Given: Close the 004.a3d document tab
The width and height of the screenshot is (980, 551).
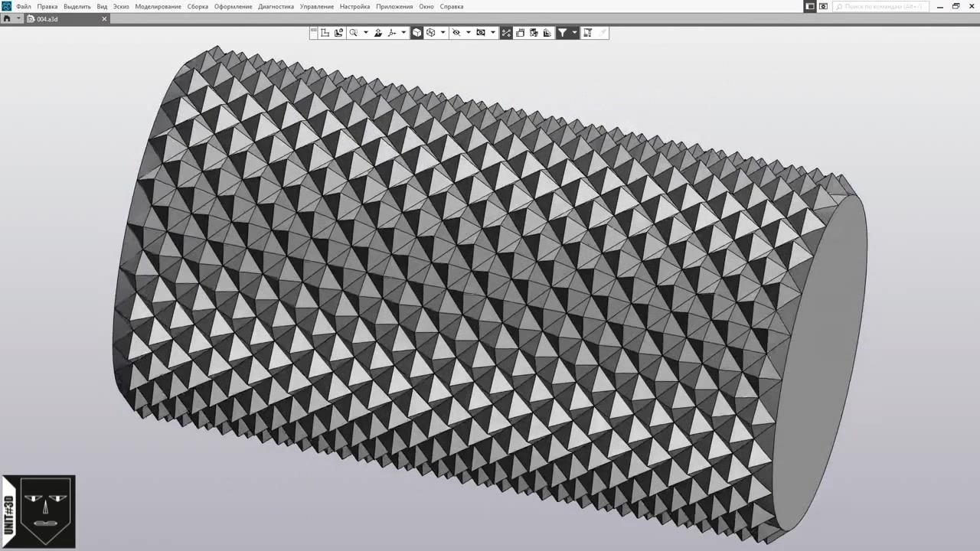Looking at the screenshot, I should point(105,19).
